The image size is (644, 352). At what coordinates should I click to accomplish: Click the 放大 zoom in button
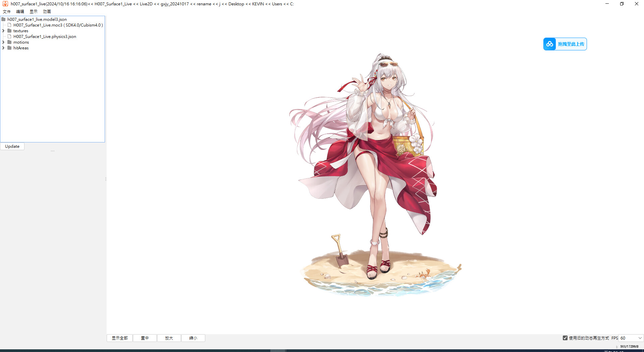point(169,338)
